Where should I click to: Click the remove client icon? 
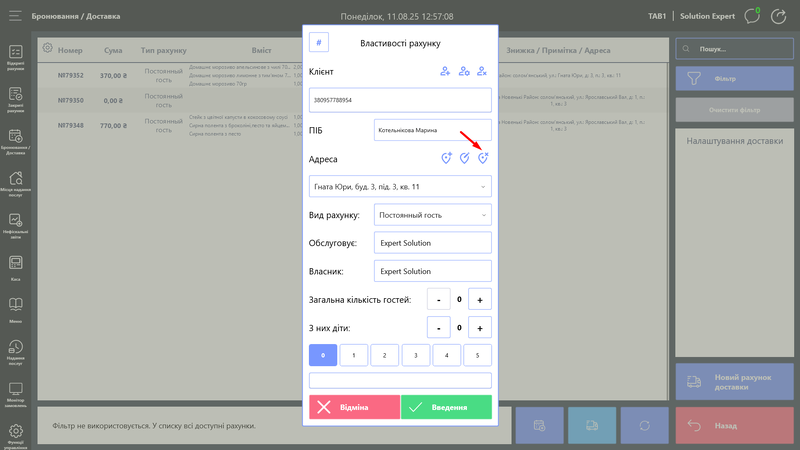click(x=482, y=71)
